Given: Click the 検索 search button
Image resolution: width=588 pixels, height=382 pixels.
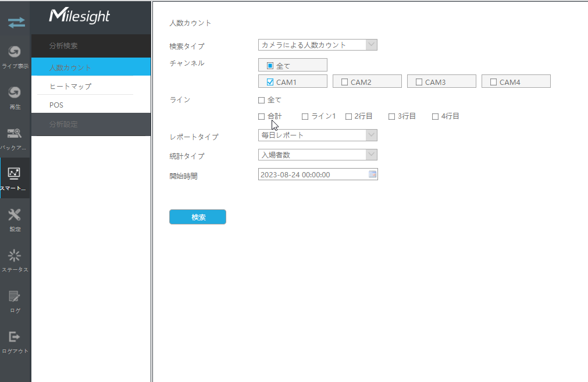Looking at the screenshot, I should coord(197,217).
